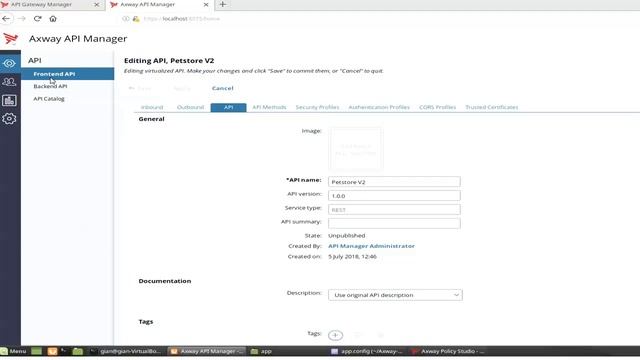Click the "Unpublished" state text
Image resolution: width=640 pixels, height=360 pixels.
347,236
